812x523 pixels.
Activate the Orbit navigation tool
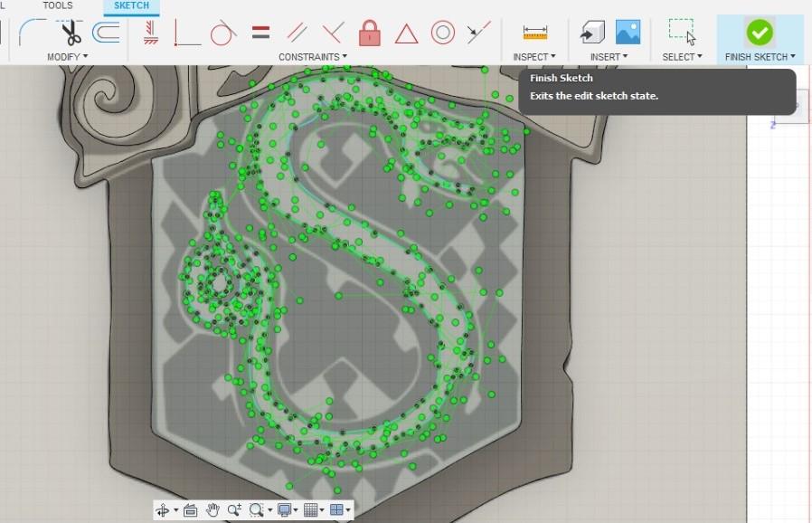click(163, 510)
